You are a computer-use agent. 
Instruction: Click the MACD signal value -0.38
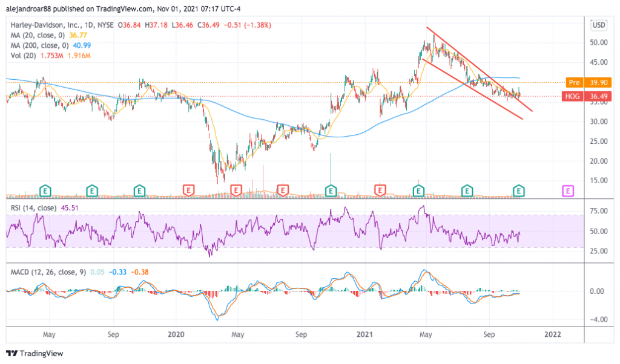(x=140, y=272)
